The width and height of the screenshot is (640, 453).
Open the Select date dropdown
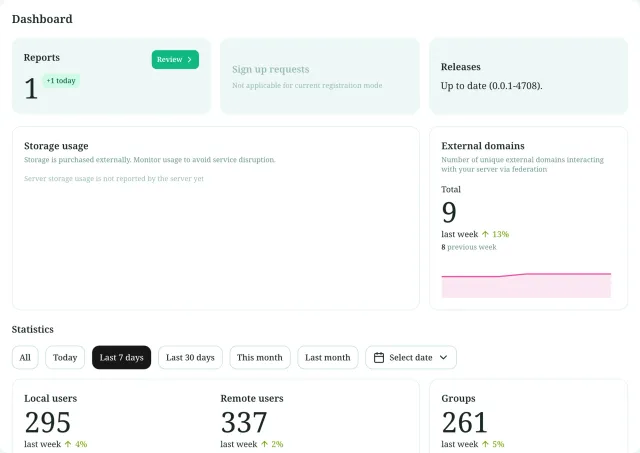[411, 358]
